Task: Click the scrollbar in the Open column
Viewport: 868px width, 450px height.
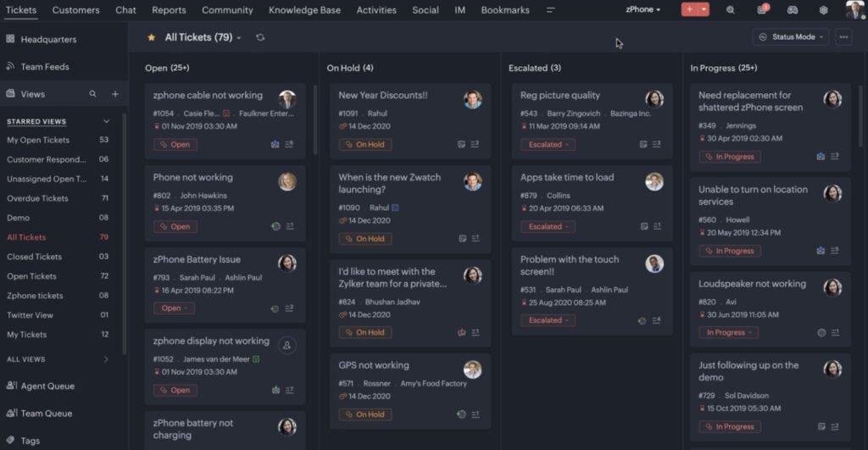Action: [x=314, y=119]
